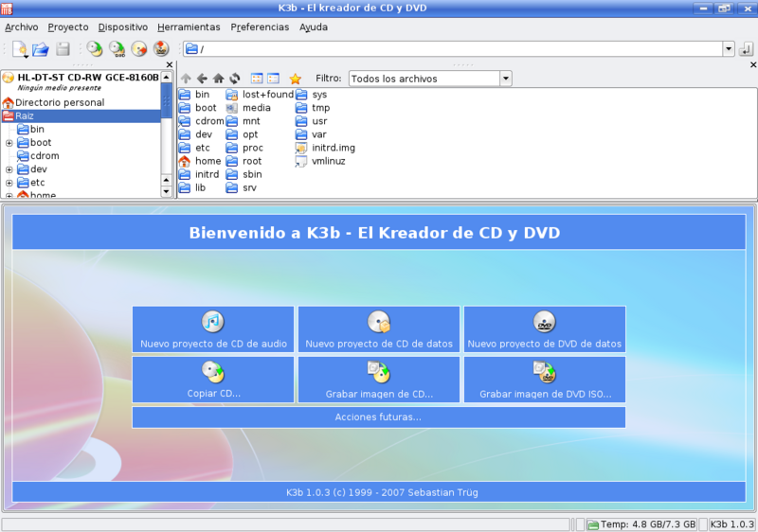Open the Herramientas menu

click(x=189, y=27)
